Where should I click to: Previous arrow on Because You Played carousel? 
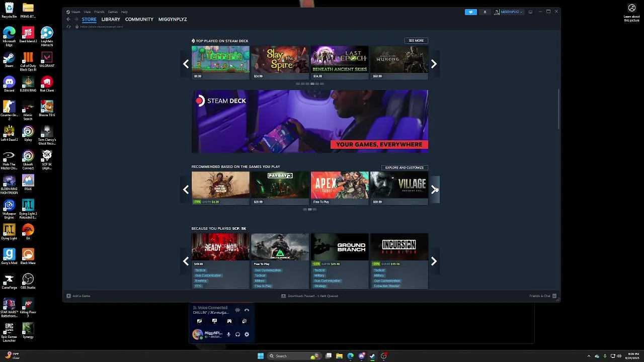tap(186, 261)
